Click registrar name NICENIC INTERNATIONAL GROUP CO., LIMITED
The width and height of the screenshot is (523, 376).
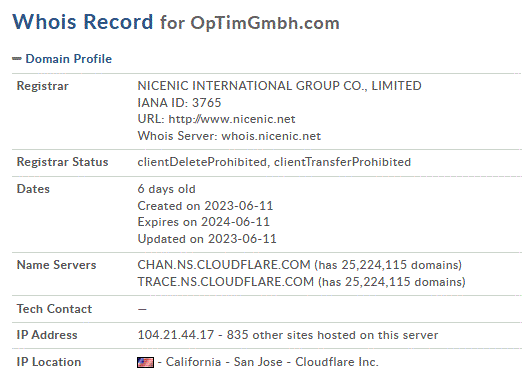click(x=280, y=86)
